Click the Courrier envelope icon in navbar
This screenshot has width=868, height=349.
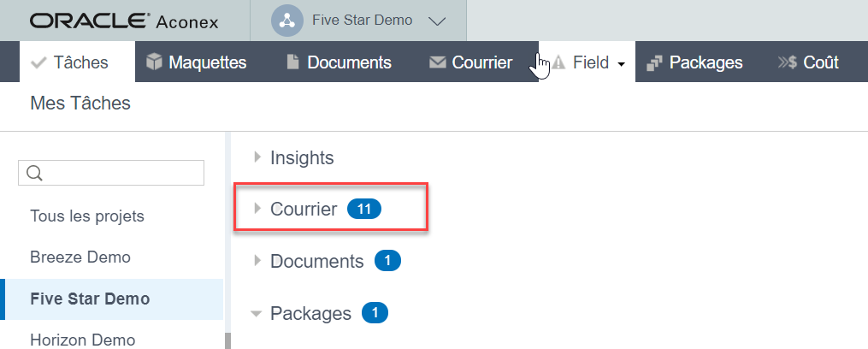tap(437, 62)
